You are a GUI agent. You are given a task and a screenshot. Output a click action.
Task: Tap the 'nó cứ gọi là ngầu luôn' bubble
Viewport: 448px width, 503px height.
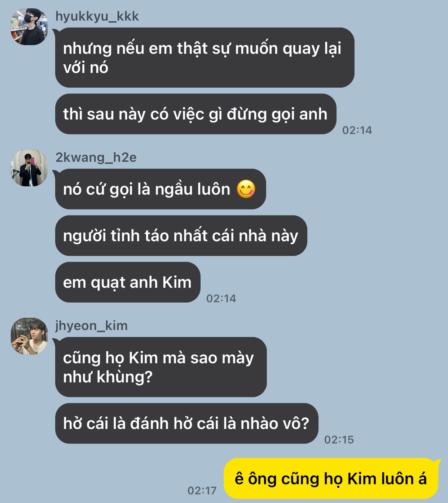coord(161,189)
